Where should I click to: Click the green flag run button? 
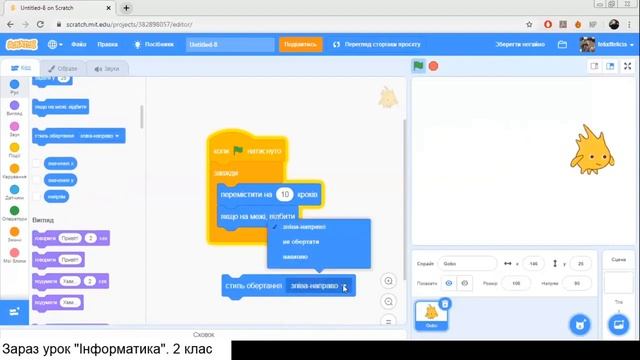click(418, 66)
